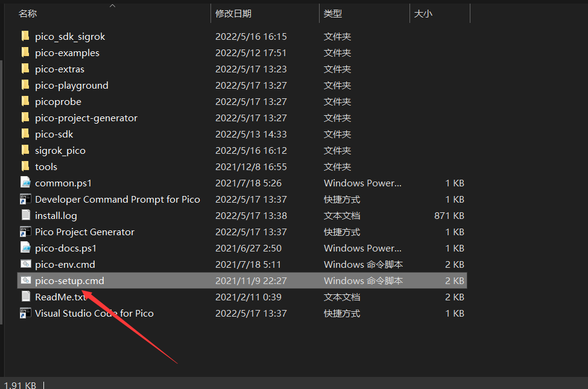The height and width of the screenshot is (389, 588).
Task: Click date 2022/5/16 16:15 of pico_sdk_sigrok
Action: click(251, 37)
